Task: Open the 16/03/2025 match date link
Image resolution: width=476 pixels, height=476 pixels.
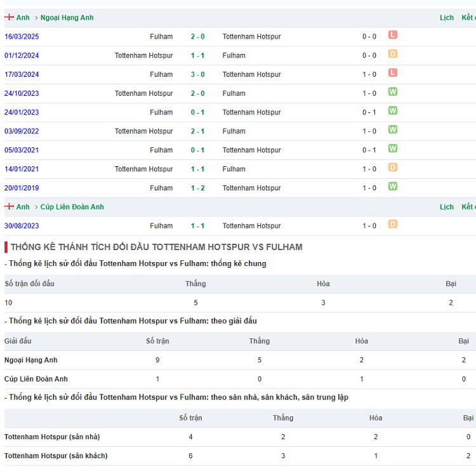Action: pos(22,37)
